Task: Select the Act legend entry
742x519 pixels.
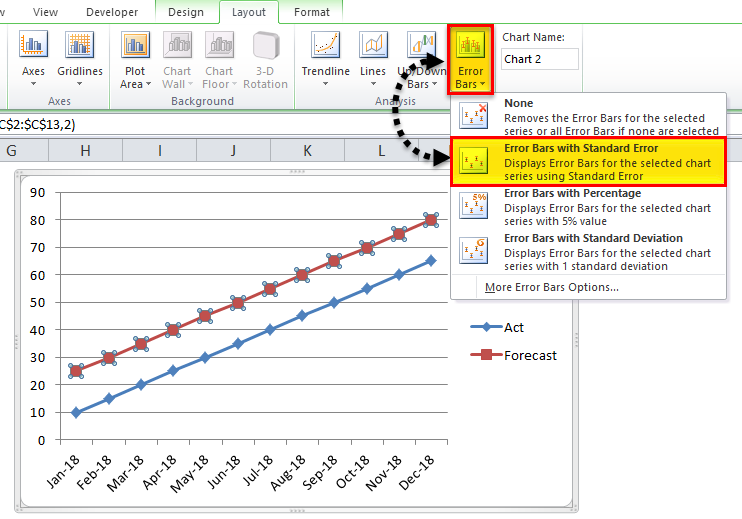Action: (x=513, y=327)
